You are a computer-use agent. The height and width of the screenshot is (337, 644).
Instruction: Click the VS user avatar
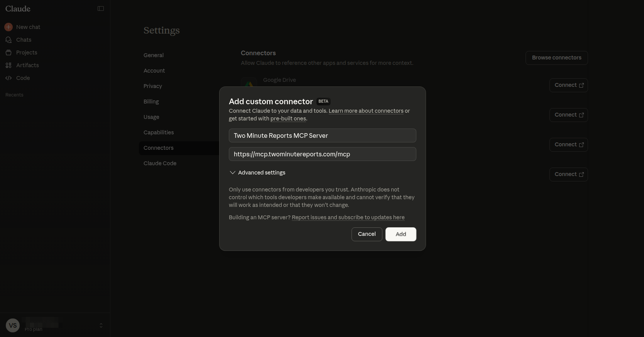[13, 325]
